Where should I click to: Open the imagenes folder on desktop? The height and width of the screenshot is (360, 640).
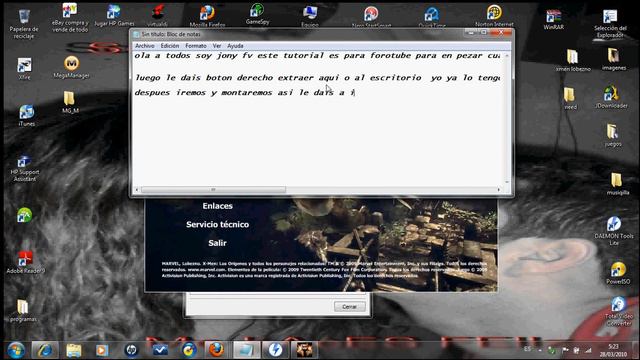pos(613,60)
